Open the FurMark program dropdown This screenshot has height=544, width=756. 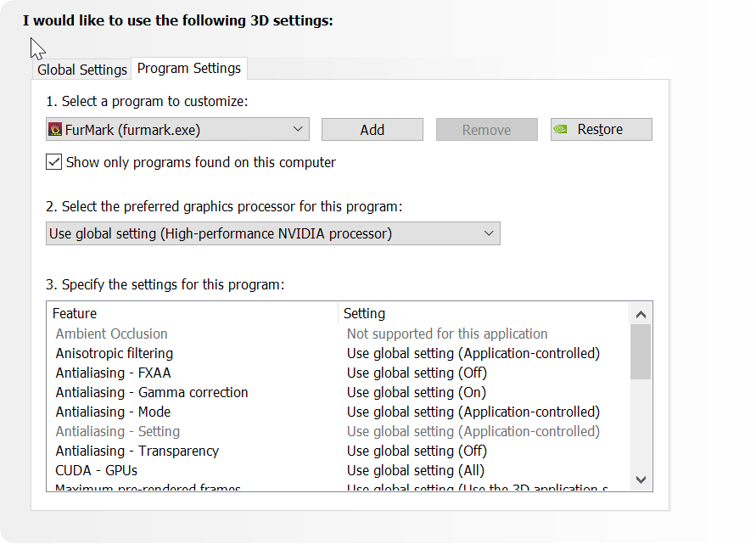(177, 129)
